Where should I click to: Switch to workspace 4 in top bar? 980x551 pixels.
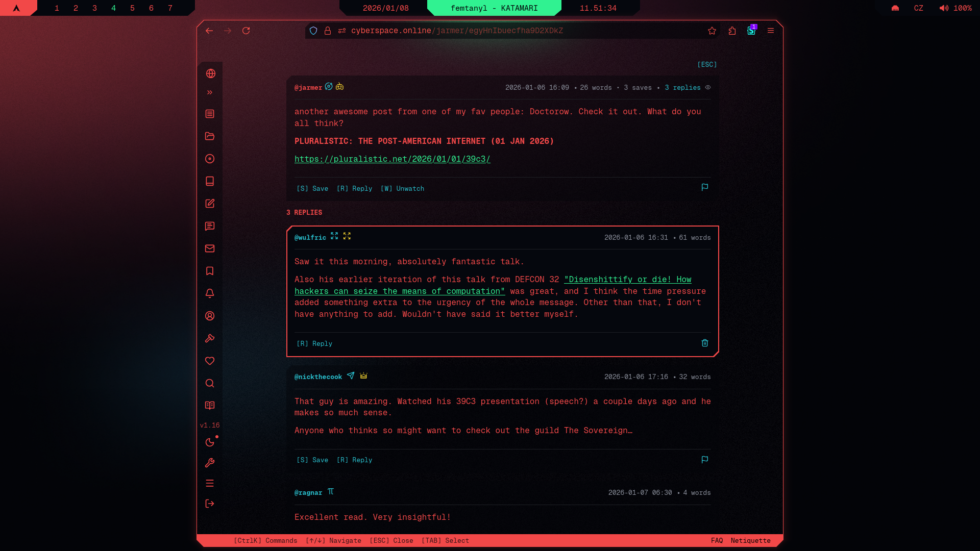pos(113,8)
